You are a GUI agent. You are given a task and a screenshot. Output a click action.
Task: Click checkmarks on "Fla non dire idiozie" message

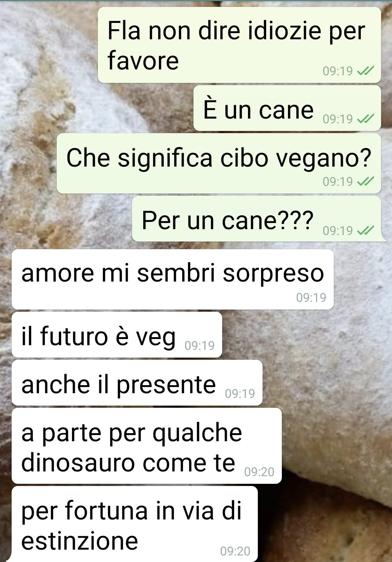[365, 71]
